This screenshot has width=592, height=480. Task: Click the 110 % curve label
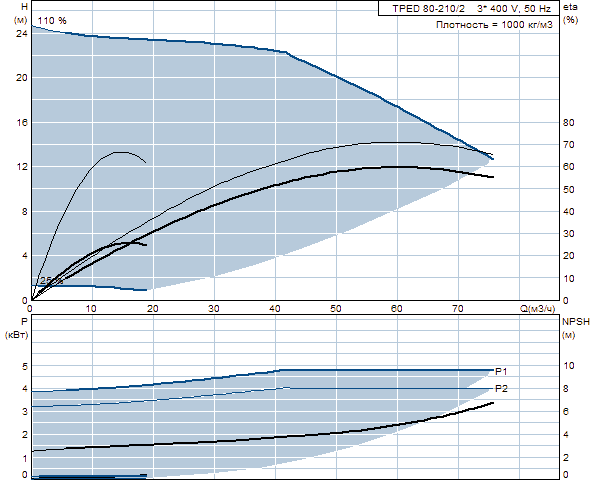52,20
